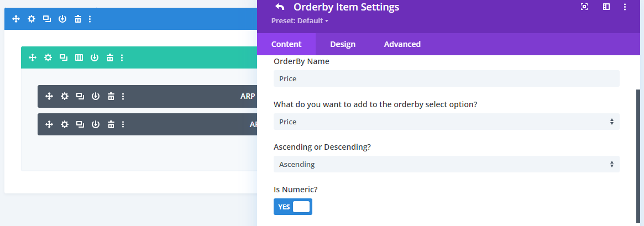Viewport: 644px width, 226px height.
Task: Select the Content tab
Action: (286, 44)
